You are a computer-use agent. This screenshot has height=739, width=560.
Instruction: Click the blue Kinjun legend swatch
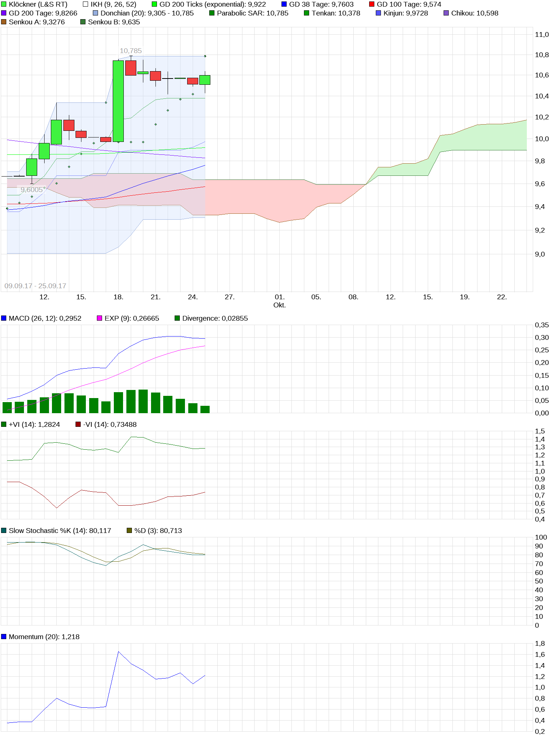[x=378, y=13]
